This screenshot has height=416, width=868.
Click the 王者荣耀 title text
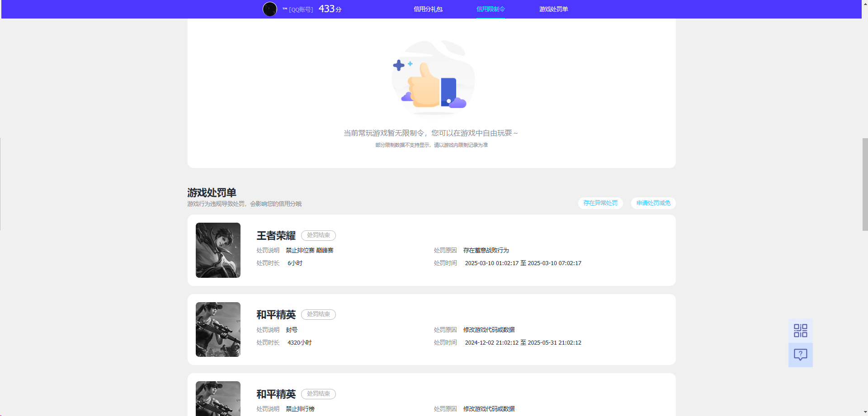pyautogui.click(x=276, y=236)
